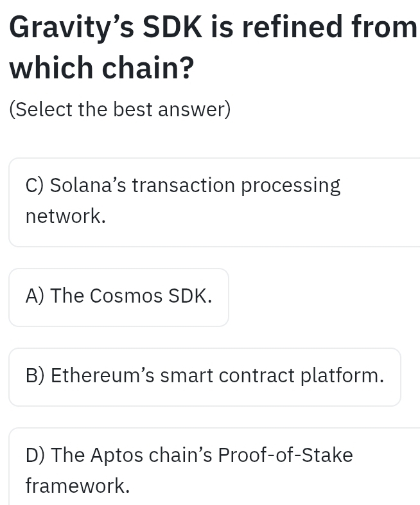Click the word "Aptos" in option D

pyautogui.click(x=119, y=455)
